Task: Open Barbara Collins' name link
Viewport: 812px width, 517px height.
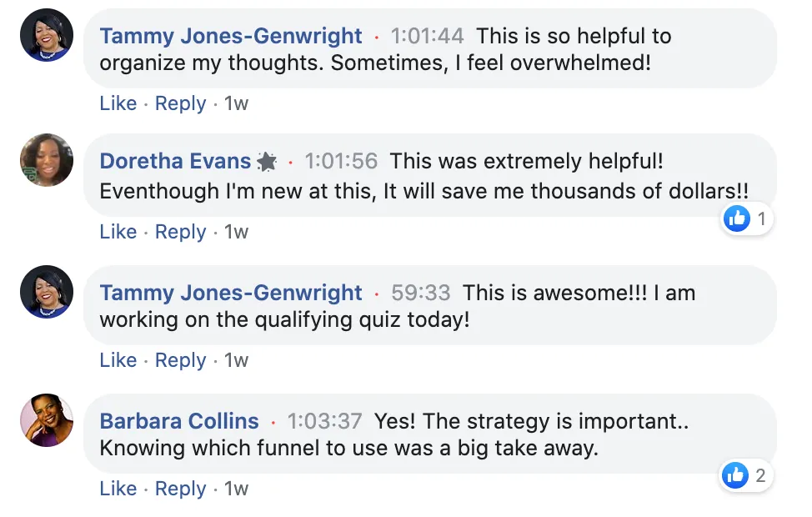Action: (x=179, y=421)
